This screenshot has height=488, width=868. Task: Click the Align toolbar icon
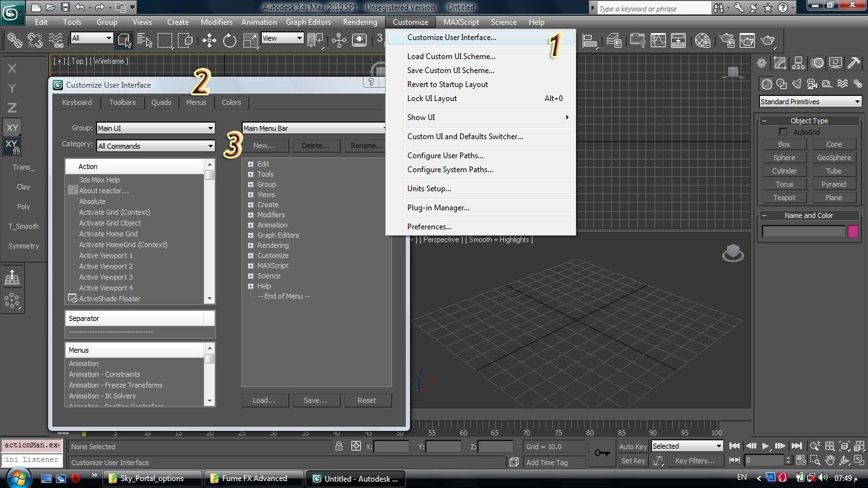[590, 40]
